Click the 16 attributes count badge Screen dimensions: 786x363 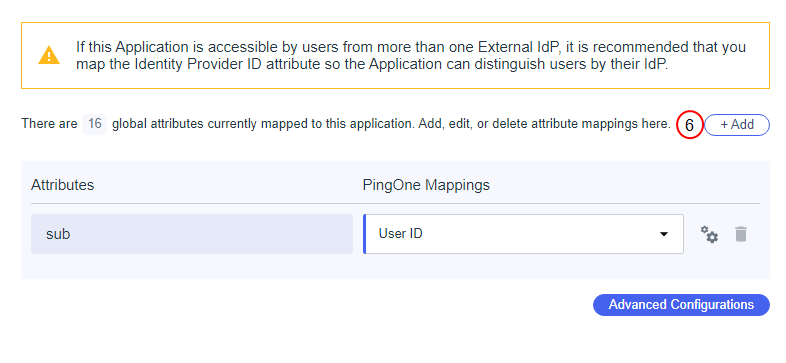pos(95,124)
